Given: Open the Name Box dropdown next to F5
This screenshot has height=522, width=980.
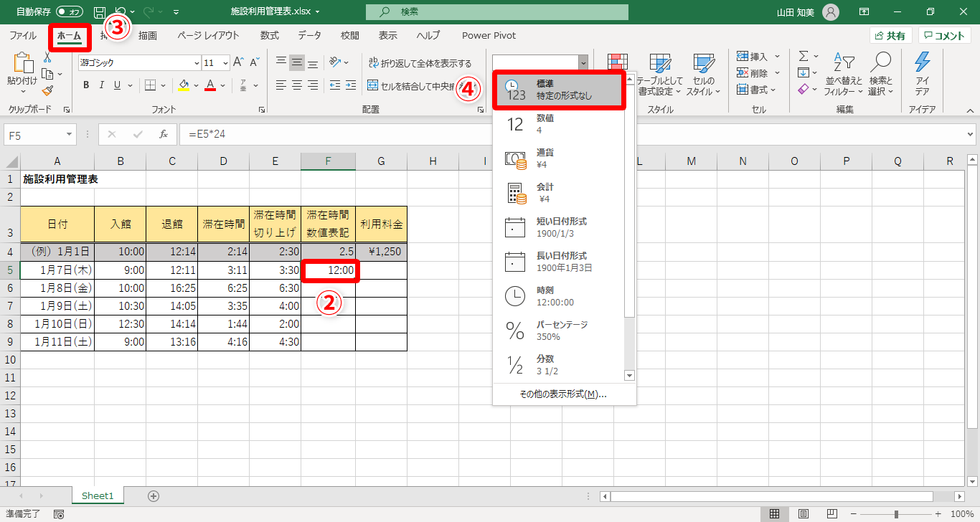Looking at the screenshot, I should (70, 134).
